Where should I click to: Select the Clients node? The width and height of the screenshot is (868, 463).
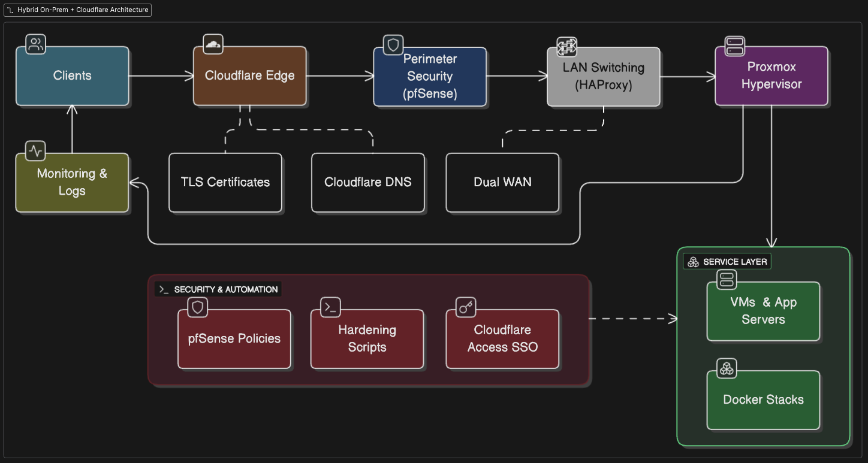[x=73, y=76]
